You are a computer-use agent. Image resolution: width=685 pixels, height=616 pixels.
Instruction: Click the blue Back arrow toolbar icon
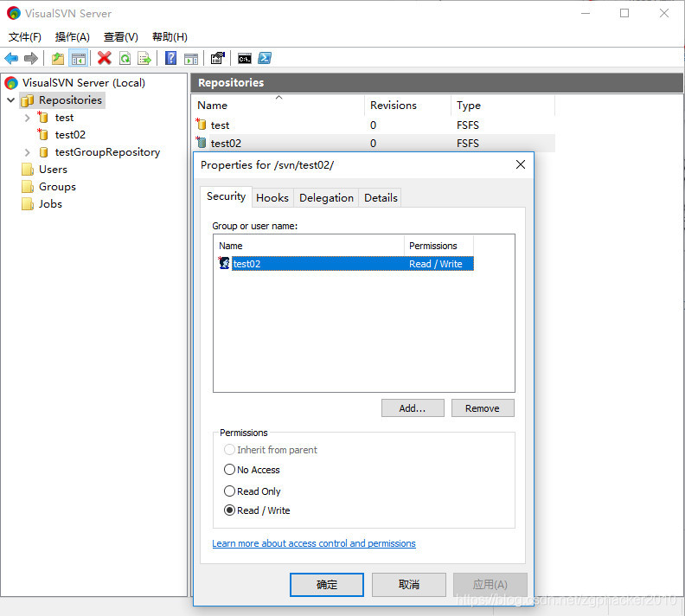pos(11,58)
